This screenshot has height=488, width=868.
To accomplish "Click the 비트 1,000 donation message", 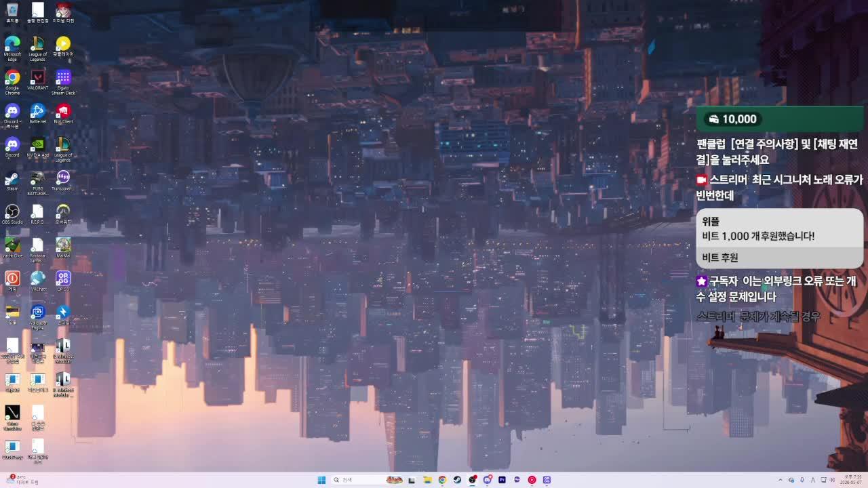I will (758, 236).
